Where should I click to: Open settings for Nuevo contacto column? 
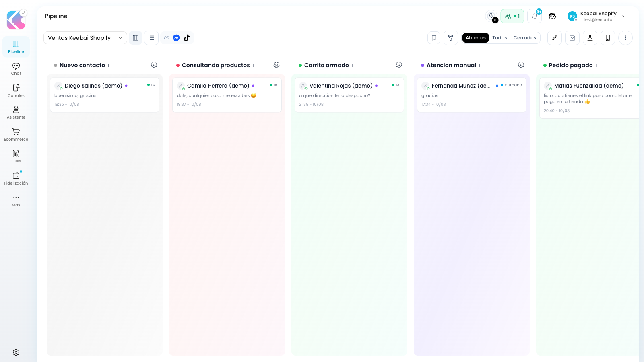pyautogui.click(x=154, y=65)
